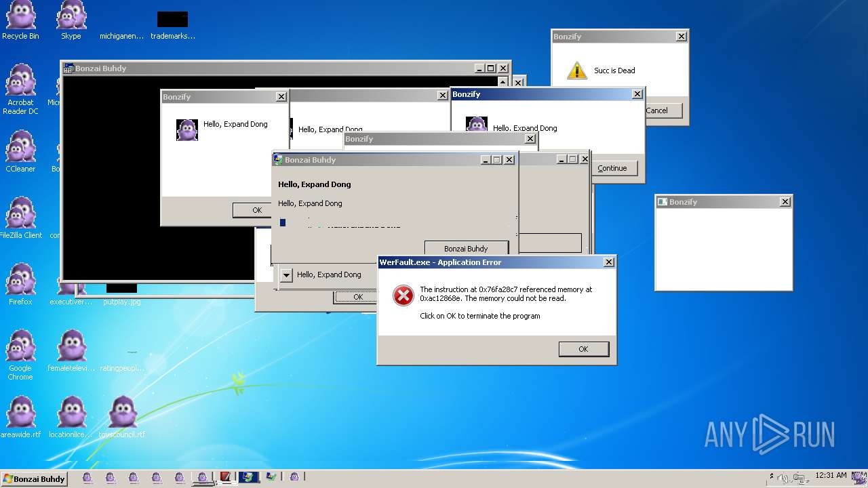This screenshot has height=488, width=868.
Task: Click 'Hello, Expand Dong' text in leftmost Bonzify dialog
Action: tap(235, 124)
